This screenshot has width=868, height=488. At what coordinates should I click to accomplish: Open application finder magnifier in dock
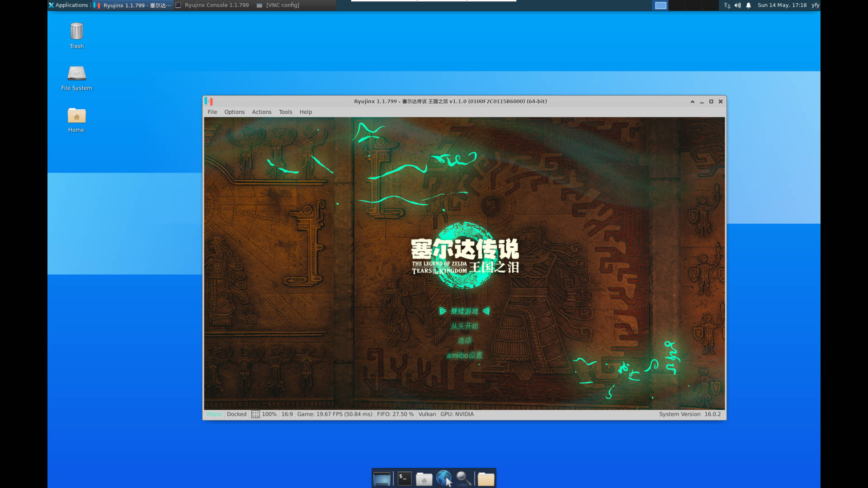point(463,479)
